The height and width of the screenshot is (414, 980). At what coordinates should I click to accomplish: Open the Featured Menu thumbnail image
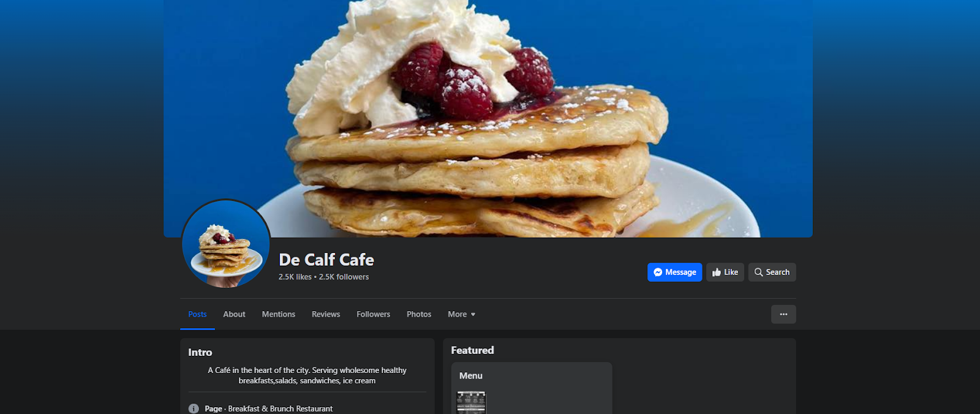pyautogui.click(x=471, y=402)
